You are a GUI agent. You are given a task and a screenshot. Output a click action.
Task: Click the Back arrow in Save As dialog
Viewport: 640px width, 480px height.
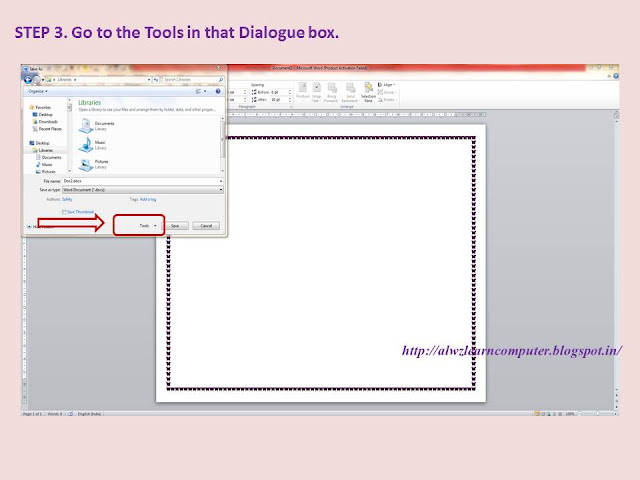[x=28, y=80]
